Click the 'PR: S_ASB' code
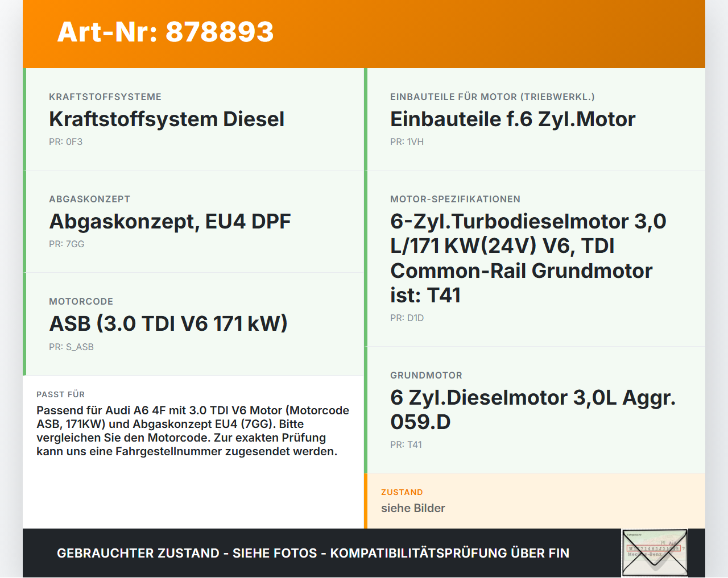Viewport: 728px width, 578px height. pos(71,347)
